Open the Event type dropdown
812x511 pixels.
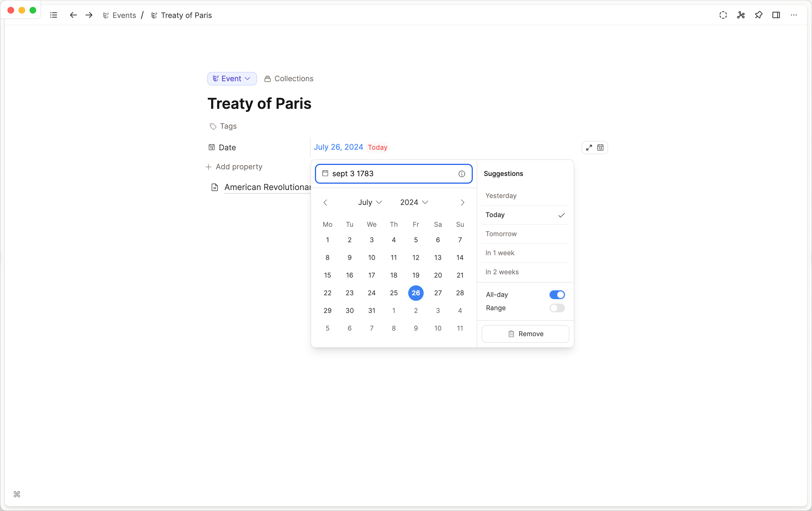pos(232,79)
